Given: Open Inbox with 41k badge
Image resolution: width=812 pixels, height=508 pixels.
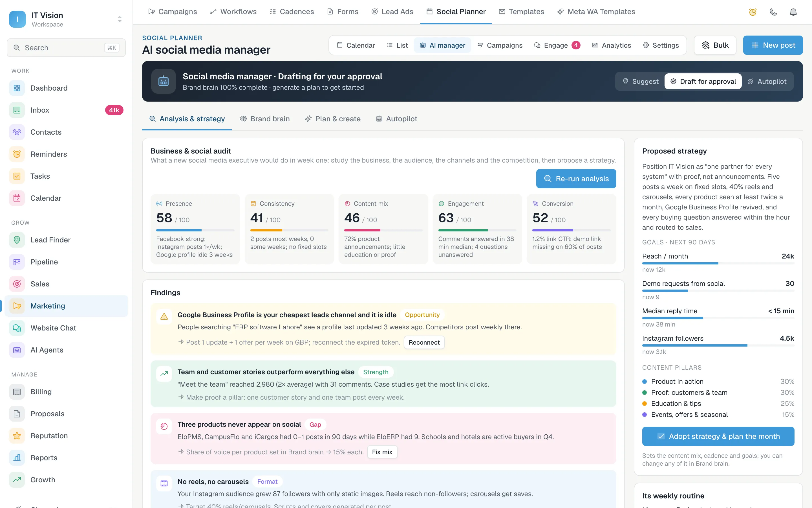Looking at the screenshot, I should click(66, 110).
